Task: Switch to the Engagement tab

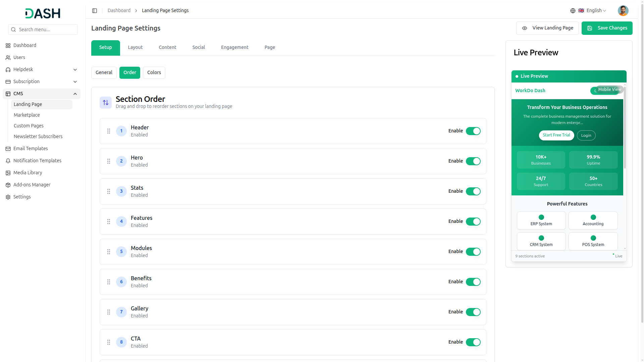Action: (x=234, y=48)
